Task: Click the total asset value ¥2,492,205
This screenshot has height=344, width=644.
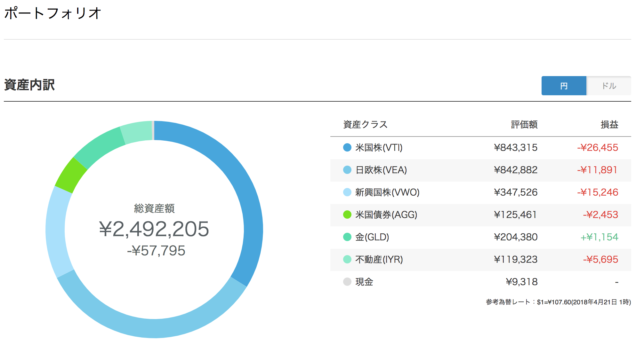Action: click(x=154, y=229)
